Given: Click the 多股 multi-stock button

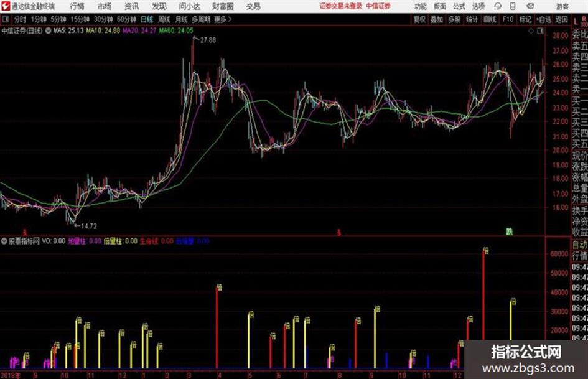Looking at the screenshot, I should [454, 19].
